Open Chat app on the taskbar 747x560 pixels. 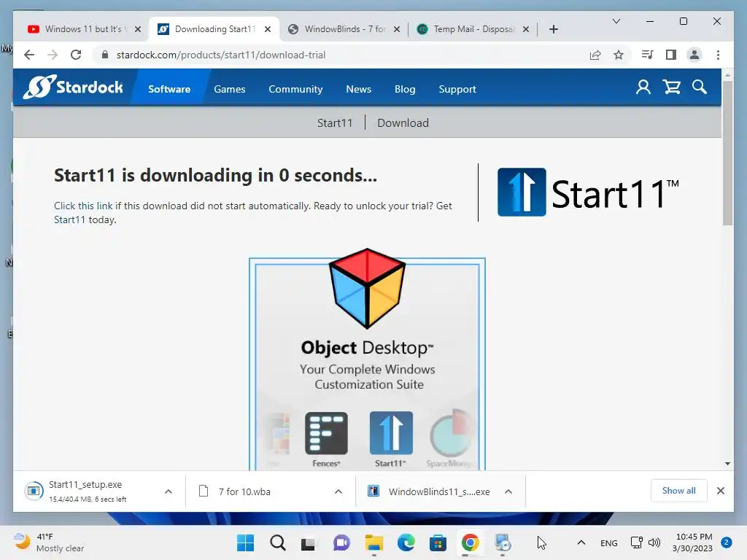(x=341, y=542)
